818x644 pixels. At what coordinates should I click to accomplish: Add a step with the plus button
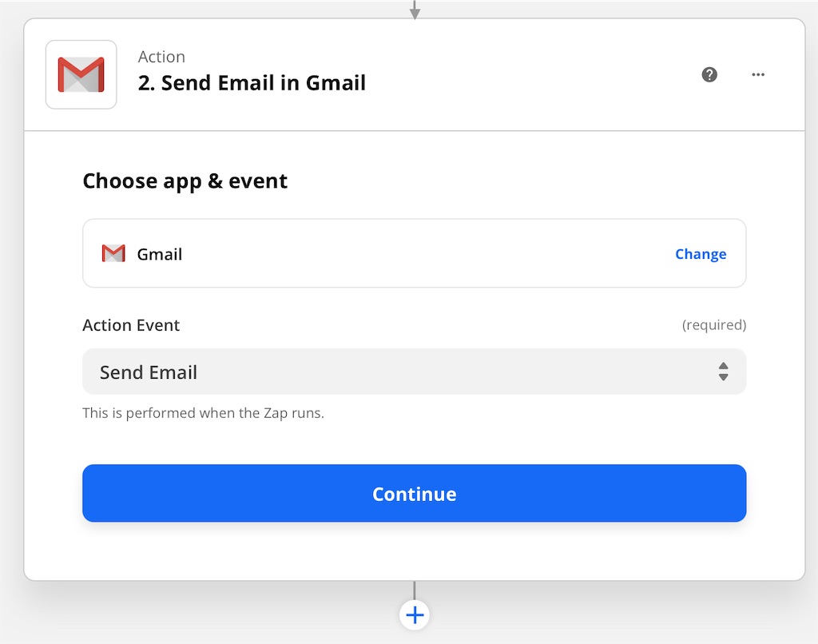click(x=415, y=615)
